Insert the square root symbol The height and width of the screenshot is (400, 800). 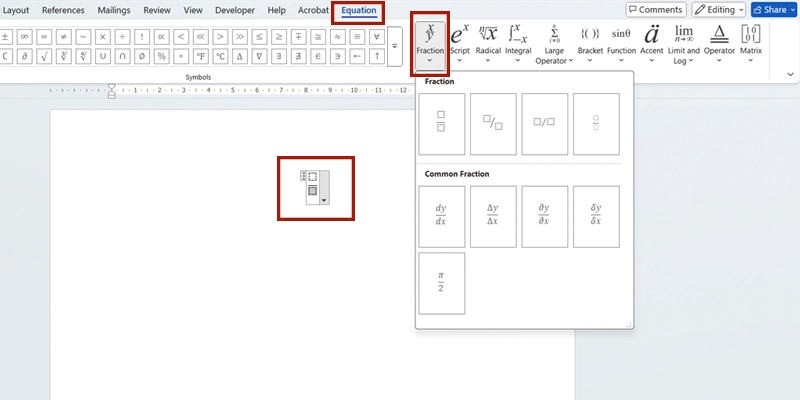(x=44, y=55)
